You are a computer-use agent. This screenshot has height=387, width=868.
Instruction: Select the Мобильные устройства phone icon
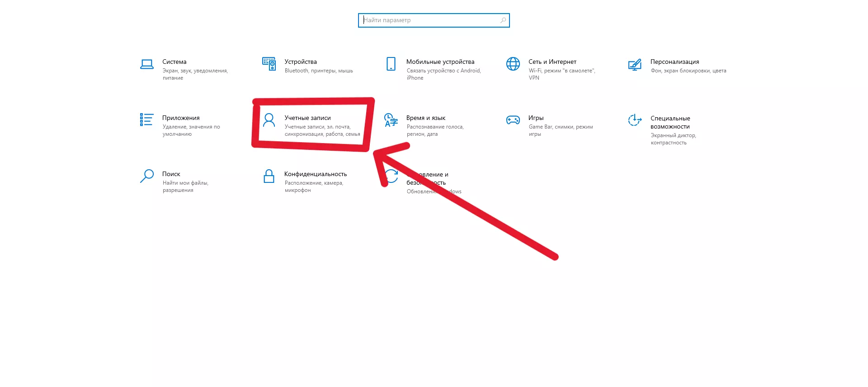click(x=391, y=64)
